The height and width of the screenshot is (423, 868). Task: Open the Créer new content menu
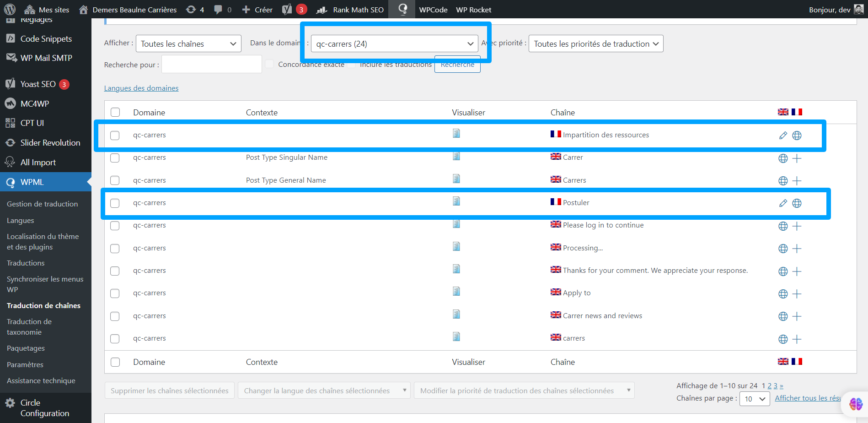[257, 10]
